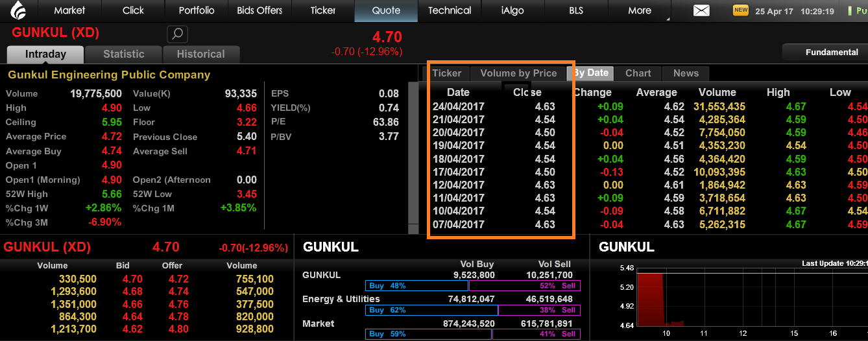Image resolution: width=868 pixels, height=341 pixels.
Task: Select the By Date tab
Action: point(590,73)
